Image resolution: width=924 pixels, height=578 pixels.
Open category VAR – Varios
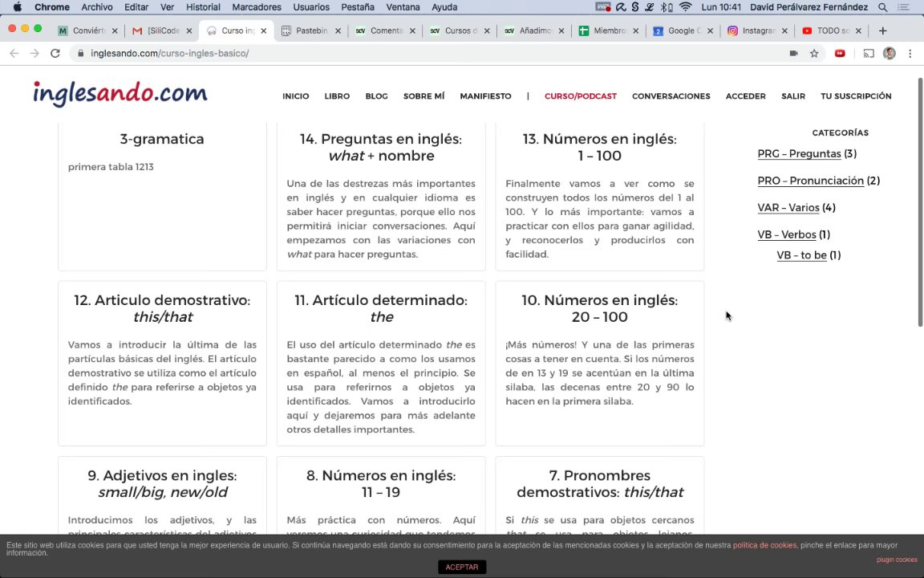click(x=788, y=208)
